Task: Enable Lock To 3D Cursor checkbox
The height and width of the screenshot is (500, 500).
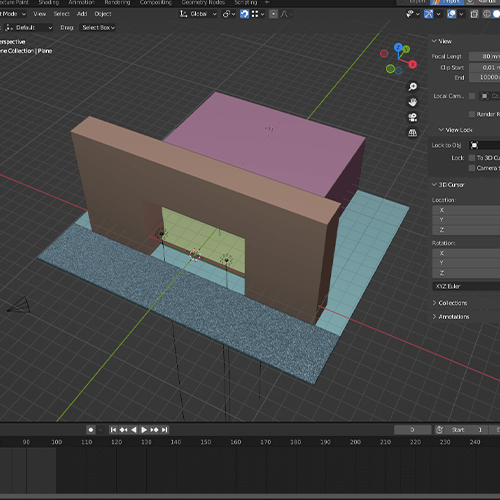Action: 472,158
